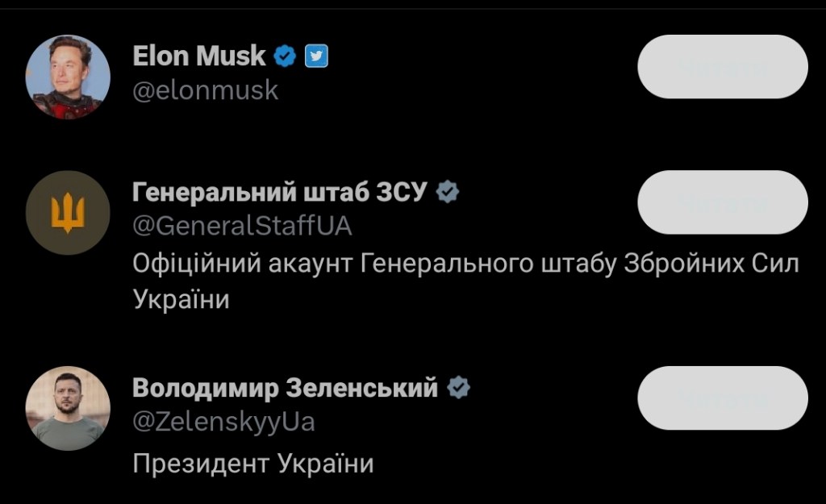Click the @GeneralStaffUA handle
The image size is (826, 504).
[x=242, y=224]
